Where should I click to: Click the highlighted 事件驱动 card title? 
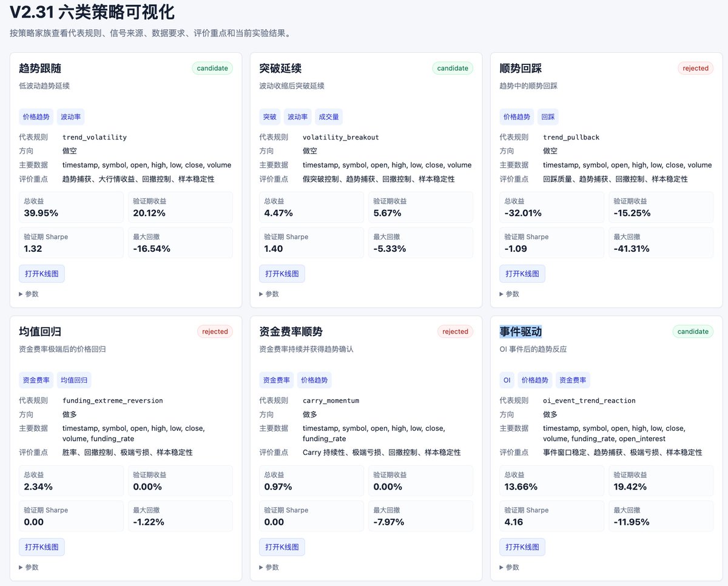(x=521, y=331)
